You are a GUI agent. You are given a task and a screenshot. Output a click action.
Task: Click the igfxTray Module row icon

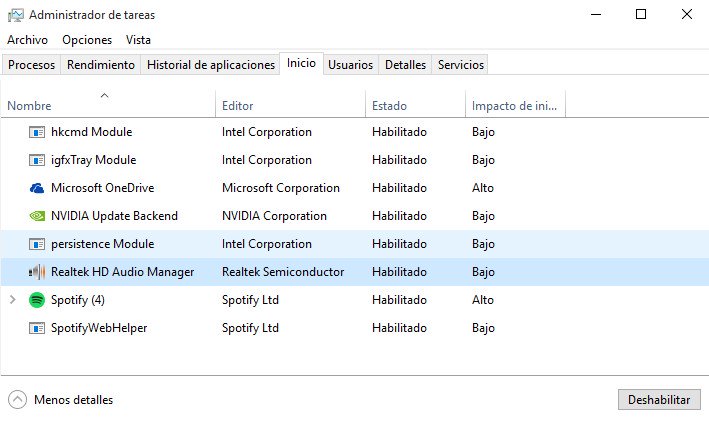tap(37, 160)
